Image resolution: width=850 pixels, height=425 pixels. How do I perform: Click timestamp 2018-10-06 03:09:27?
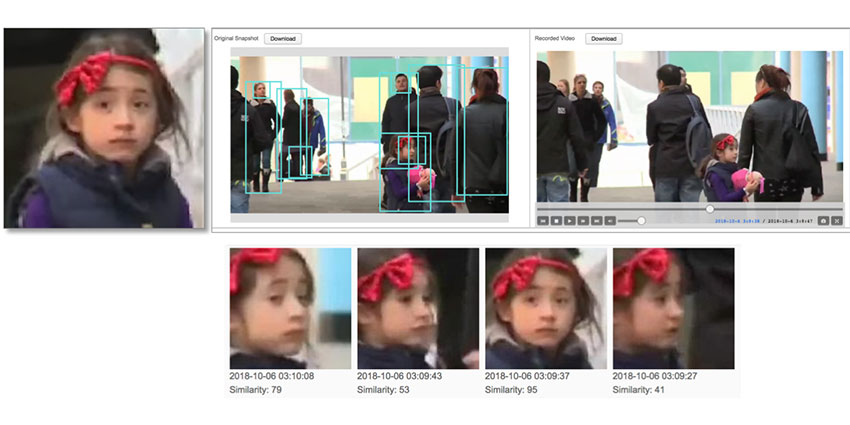click(655, 376)
